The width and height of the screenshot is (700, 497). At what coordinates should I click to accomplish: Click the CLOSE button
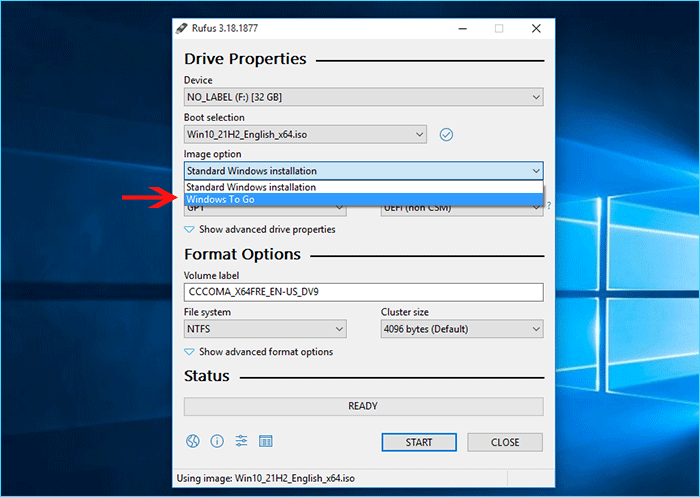click(x=505, y=442)
